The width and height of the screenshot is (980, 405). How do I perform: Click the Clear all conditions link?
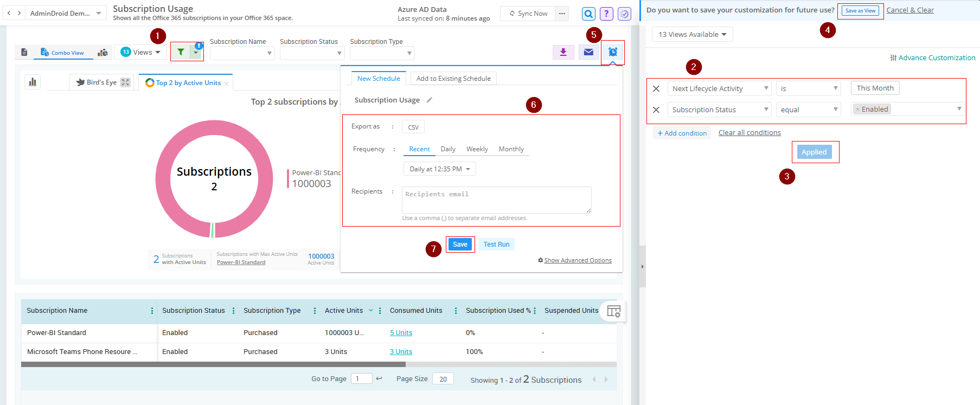click(750, 133)
